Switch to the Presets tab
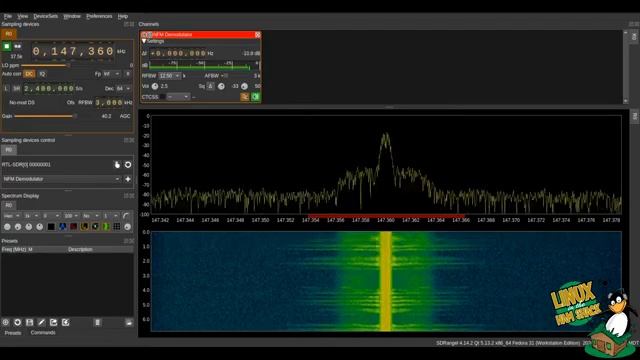 (x=13, y=333)
